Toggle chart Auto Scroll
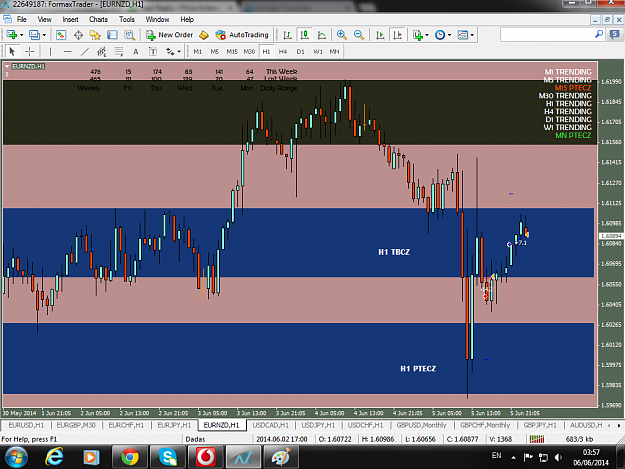The height and width of the screenshot is (469, 625). pos(380,35)
